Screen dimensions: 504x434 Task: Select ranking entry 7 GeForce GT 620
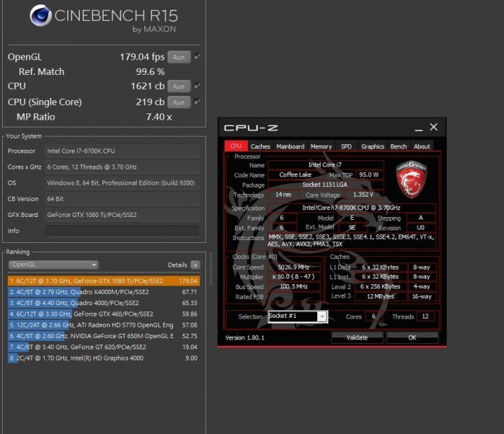pos(104,347)
